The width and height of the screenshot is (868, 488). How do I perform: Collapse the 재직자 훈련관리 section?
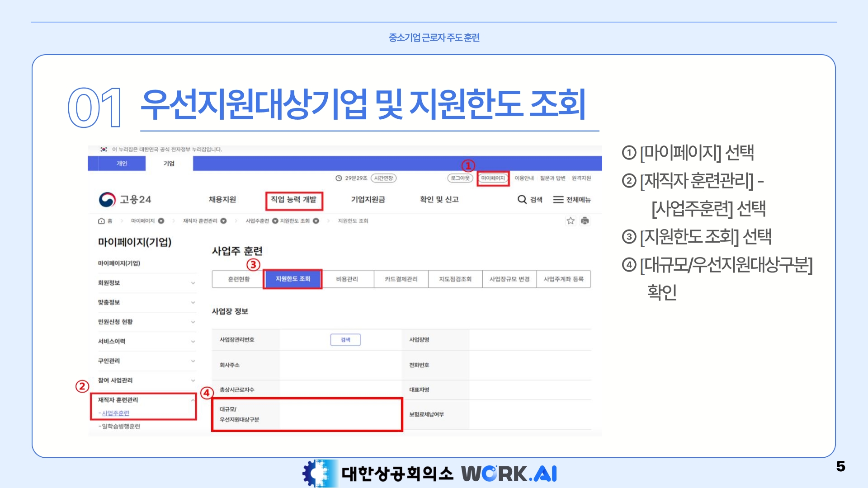click(x=193, y=400)
